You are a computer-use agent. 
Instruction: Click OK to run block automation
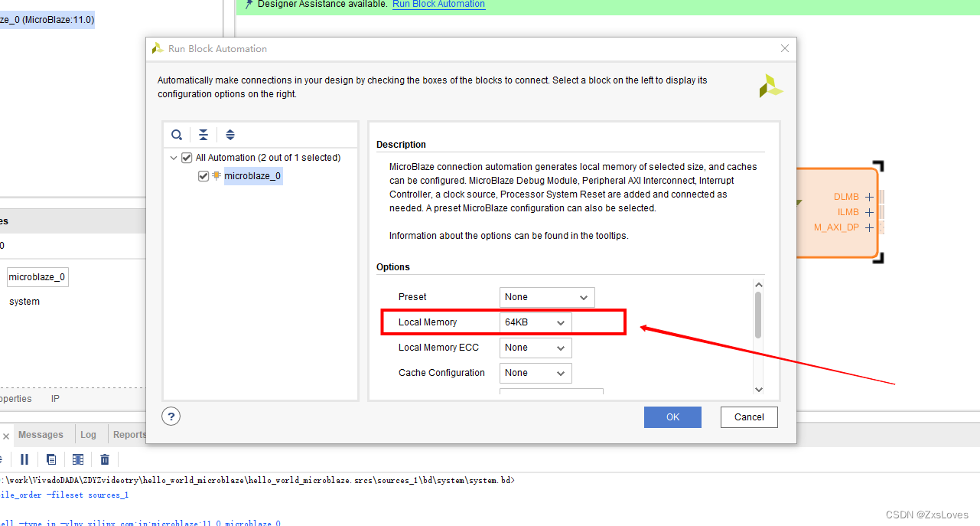(672, 417)
